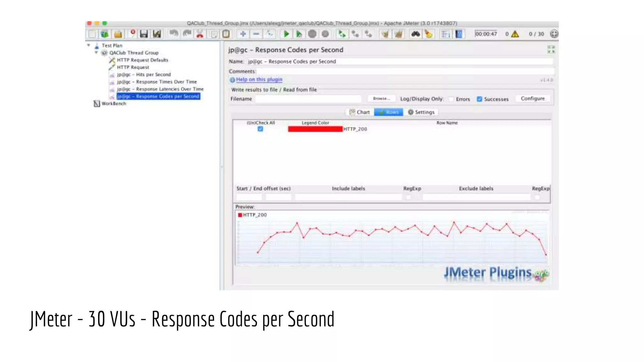Switch to the Chart tab
The image size is (644, 362).
(360, 112)
